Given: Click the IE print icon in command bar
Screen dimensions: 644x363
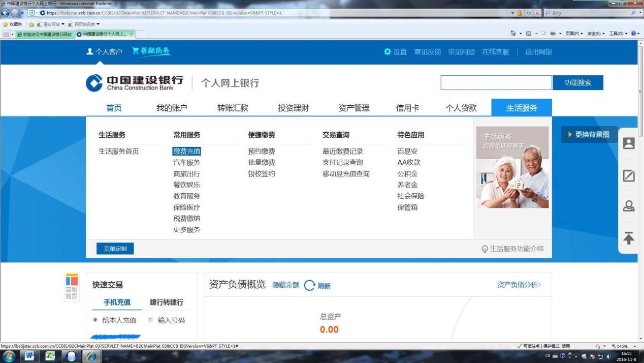Looking at the screenshot, I should point(553,34).
